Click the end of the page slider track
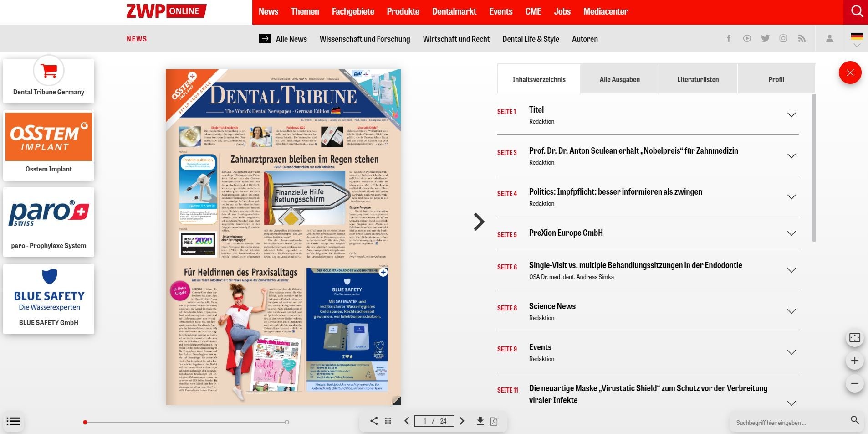 point(287,422)
